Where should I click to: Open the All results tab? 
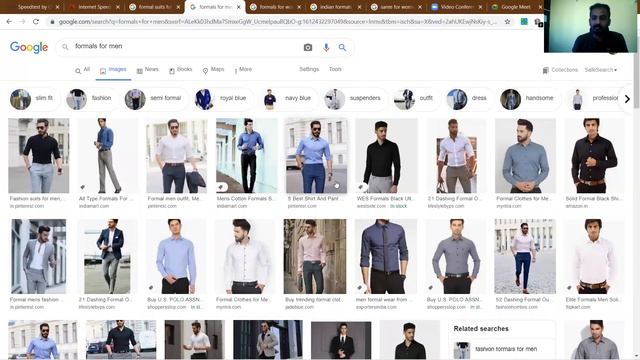82,70
